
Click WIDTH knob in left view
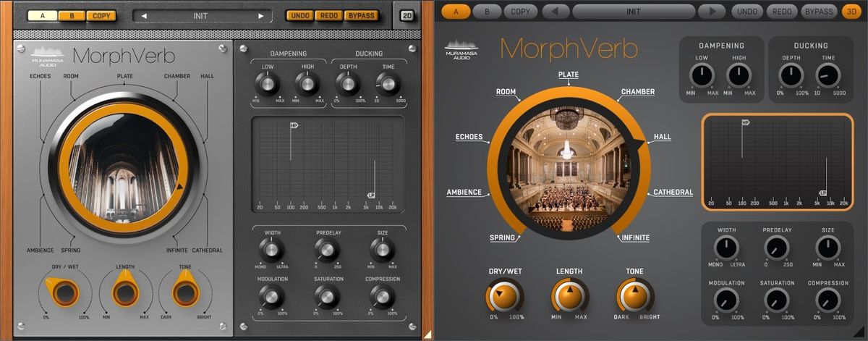coord(272,251)
